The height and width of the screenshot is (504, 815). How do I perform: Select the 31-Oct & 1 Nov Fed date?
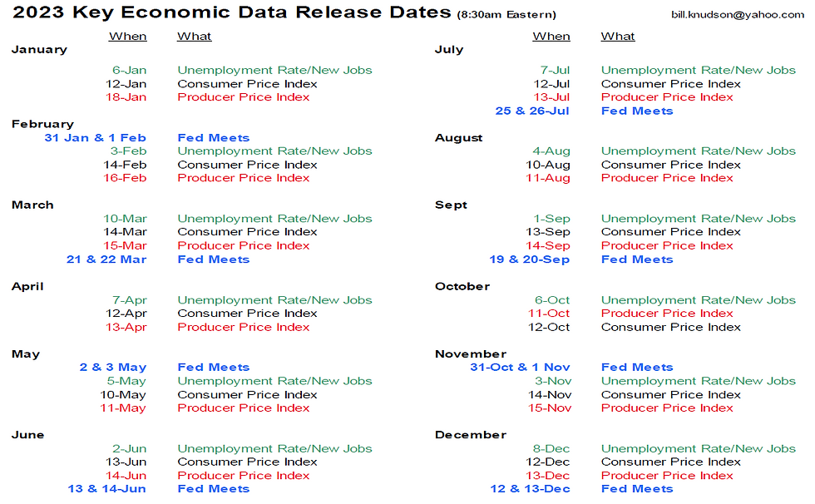tap(521, 368)
